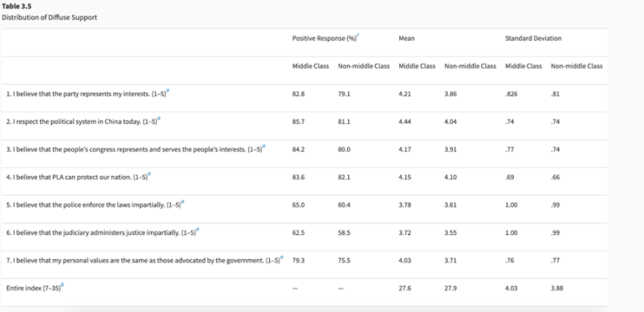The height and width of the screenshot is (312, 644).
Task: Select row 5 text about police enforcing laws
Action: [94, 205]
